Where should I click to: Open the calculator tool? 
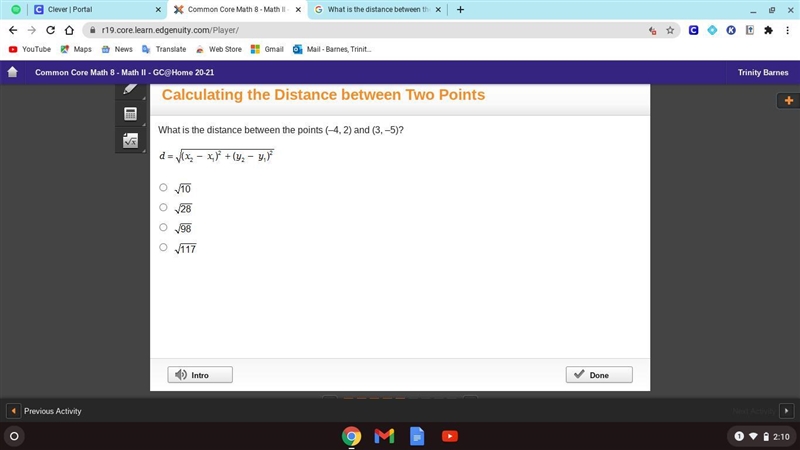(x=130, y=114)
